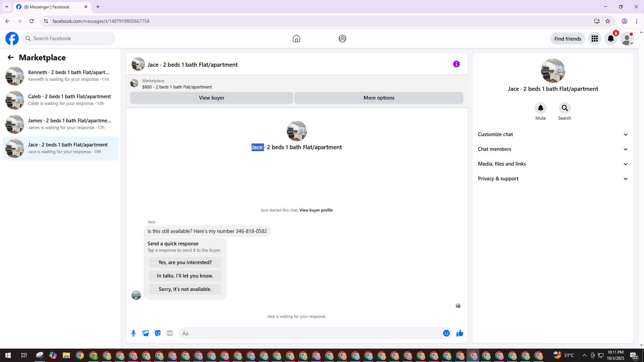Open the emoji picker
The width and height of the screenshot is (644, 362).
[x=446, y=333]
